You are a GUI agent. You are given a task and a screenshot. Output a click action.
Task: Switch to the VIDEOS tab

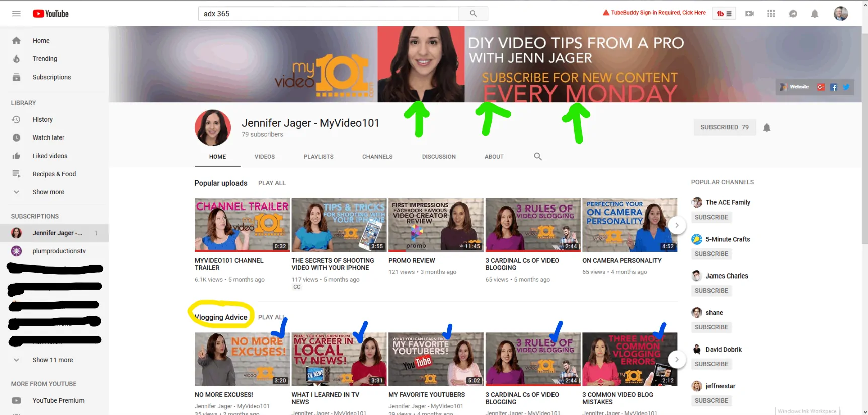(x=265, y=157)
